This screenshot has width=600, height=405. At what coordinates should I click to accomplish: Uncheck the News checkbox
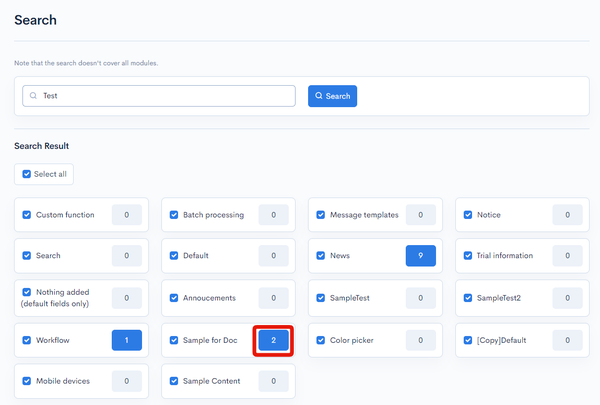pos(321,255)
